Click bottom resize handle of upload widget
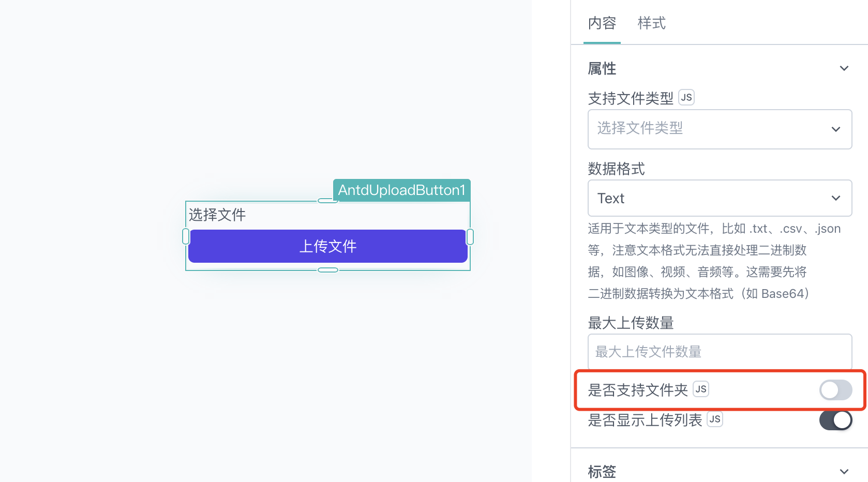This screenshot has width=868, height=482. 328,270
